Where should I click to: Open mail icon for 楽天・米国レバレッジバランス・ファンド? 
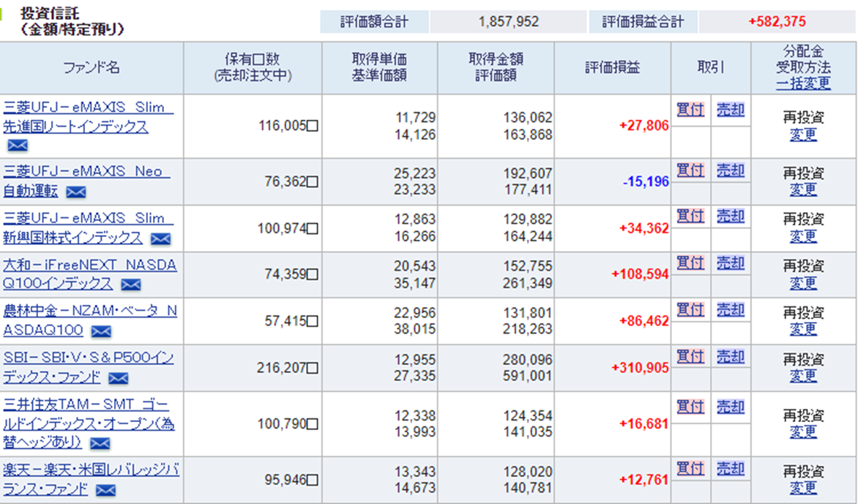point(106,489)
